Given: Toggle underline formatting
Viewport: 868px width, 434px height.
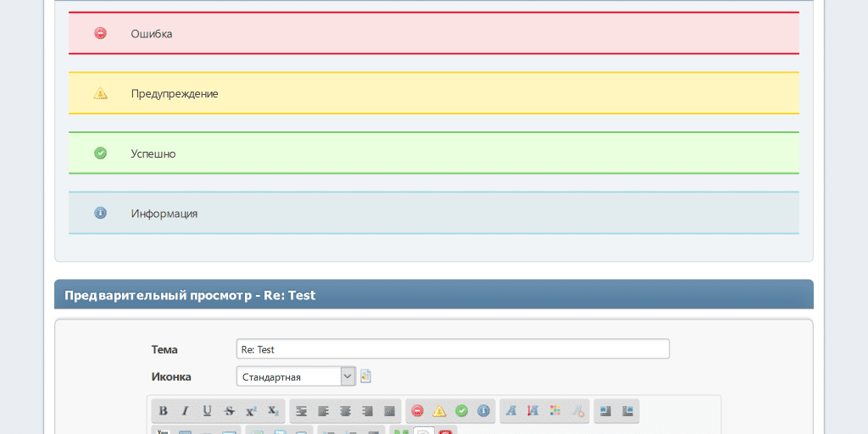Looking at the screenshot, I should (x=207, y=411).
